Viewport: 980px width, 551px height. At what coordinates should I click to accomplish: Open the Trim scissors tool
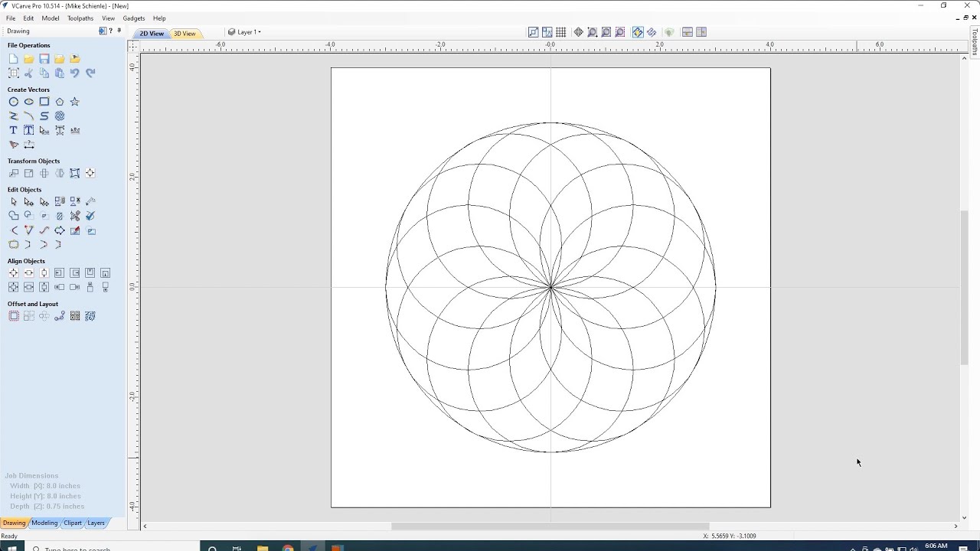point(74,216)
